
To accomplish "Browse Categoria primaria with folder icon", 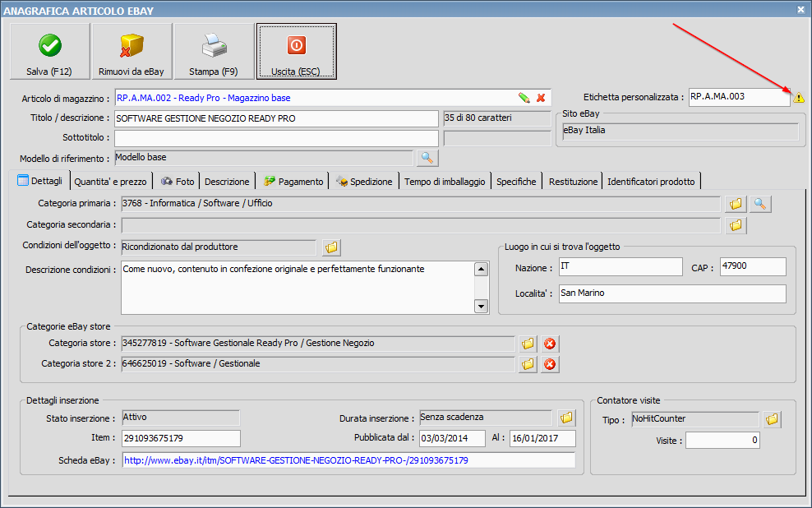I will (x=736, y=204).
